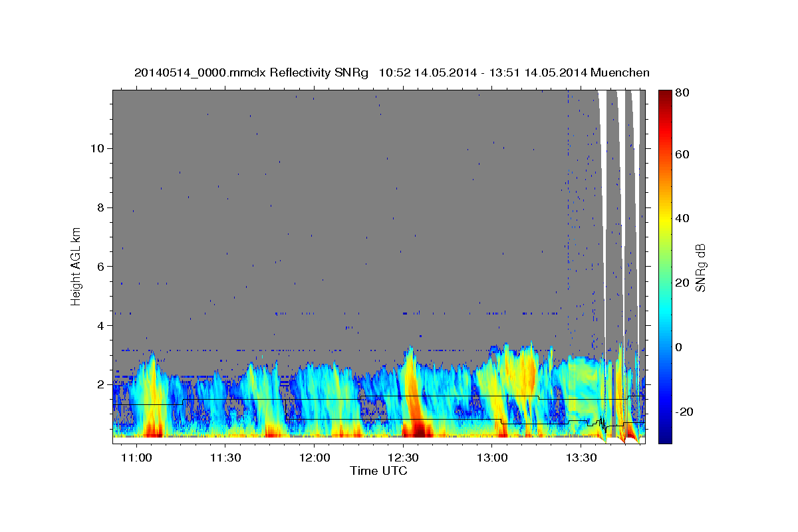Click the height tick label 8
798x532 pixels.
coord(100,207)
